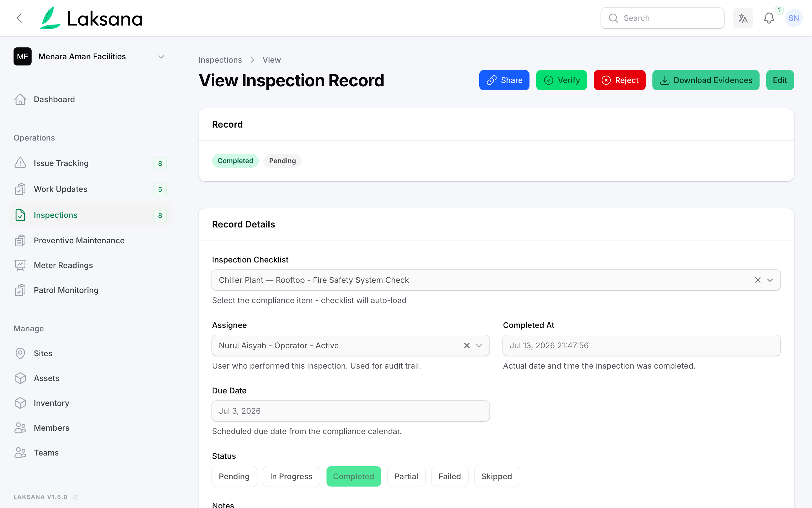Click the back arrow icon

pyautogui.click(x=19, y=18)
